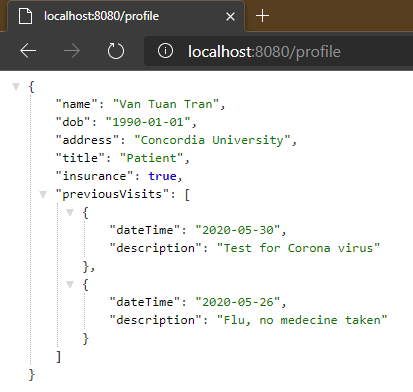
Task: Collapse the previousVisits array
Action: pyautogui.click(x=43, y=194)
